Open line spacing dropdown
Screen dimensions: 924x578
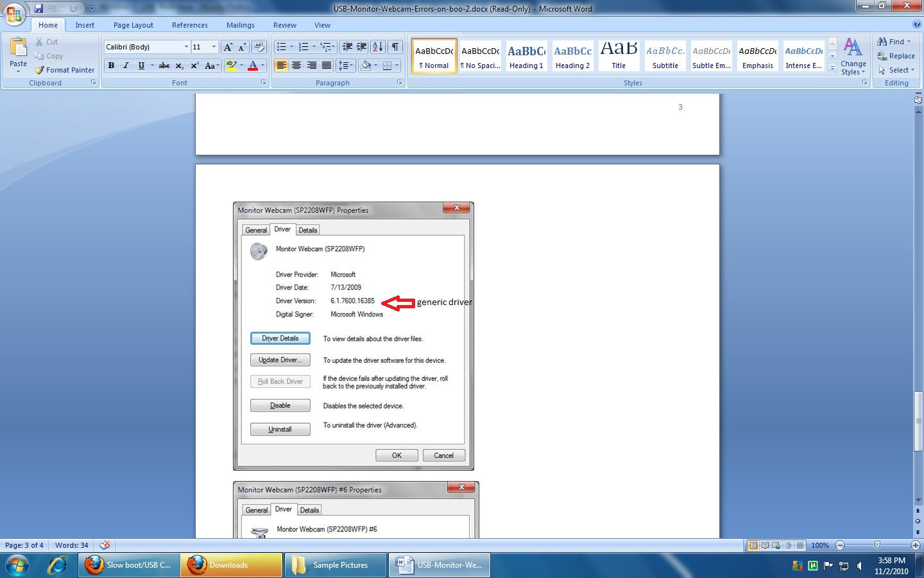(x=345, y=66)
